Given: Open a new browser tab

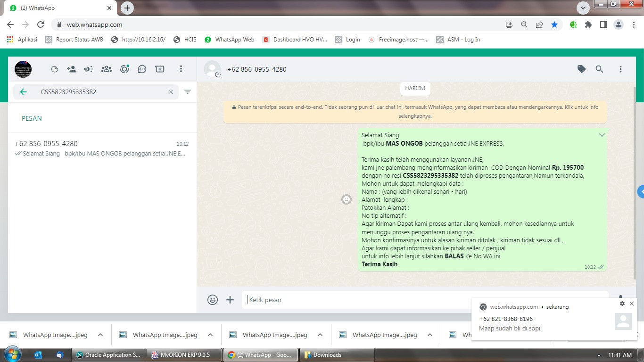Looking at the screenshot, I should point(127,8).
